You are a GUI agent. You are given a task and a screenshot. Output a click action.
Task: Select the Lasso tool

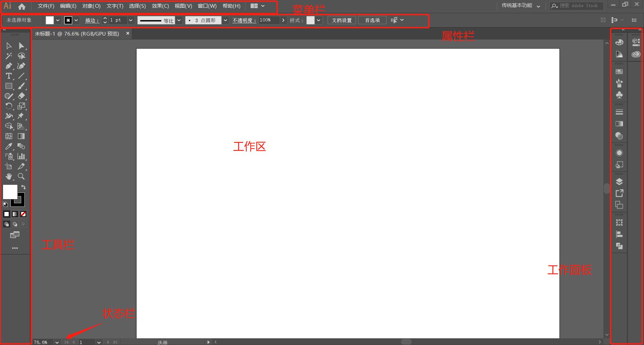[21, 56]
